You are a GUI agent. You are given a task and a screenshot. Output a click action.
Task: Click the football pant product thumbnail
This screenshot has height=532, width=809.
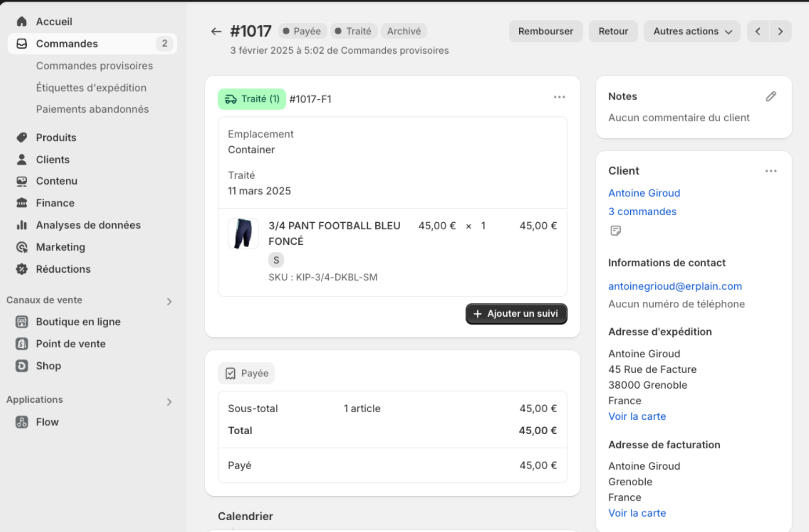click(243, 234)
